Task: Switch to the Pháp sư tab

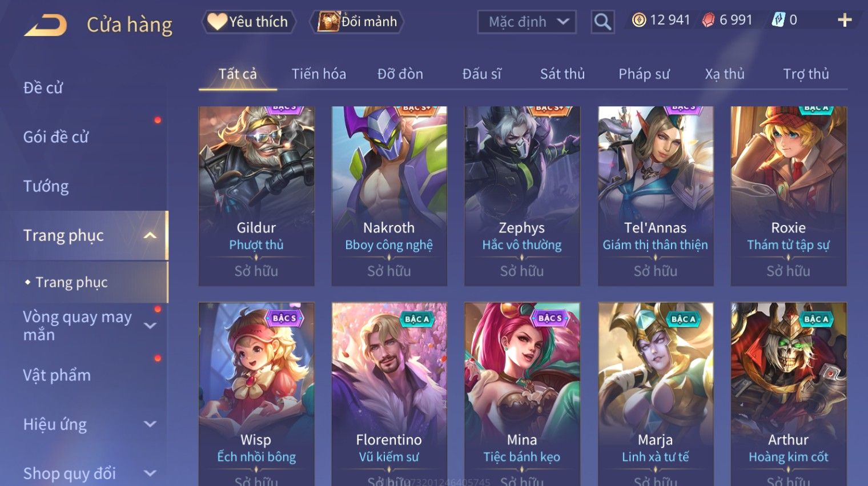Action: pyautogui.click(x=644, y=74)
